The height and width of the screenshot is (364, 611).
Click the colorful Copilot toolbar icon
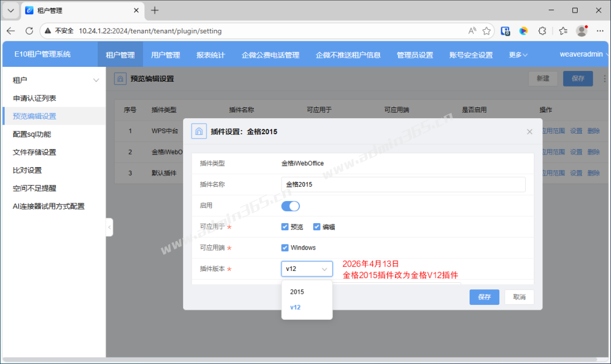523,31
